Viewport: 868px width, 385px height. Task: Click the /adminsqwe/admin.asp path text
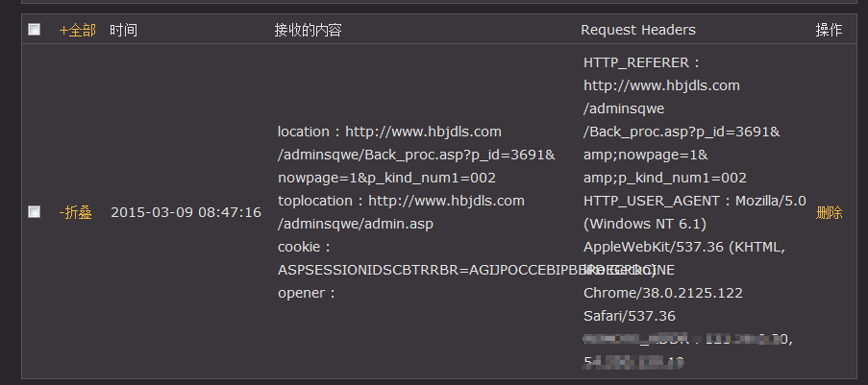coord(356,224)
